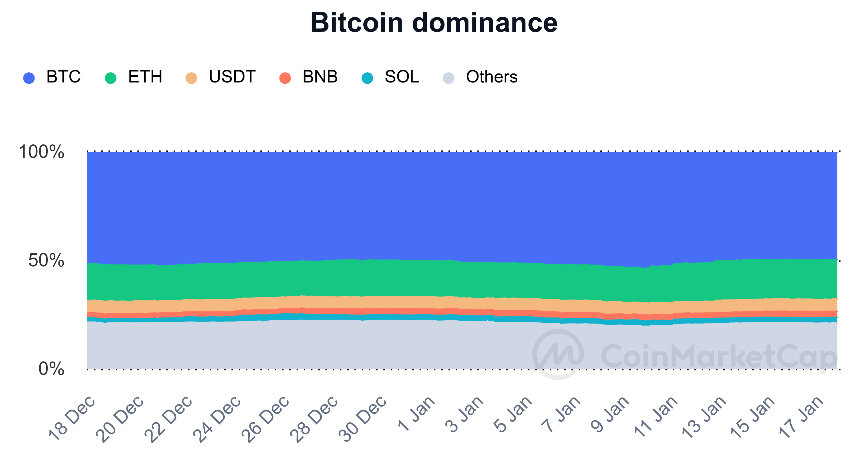The height and width of the screenshot is (463, 868).
Task: Hide the BNB series via legend label
Action: pos(320,77)
